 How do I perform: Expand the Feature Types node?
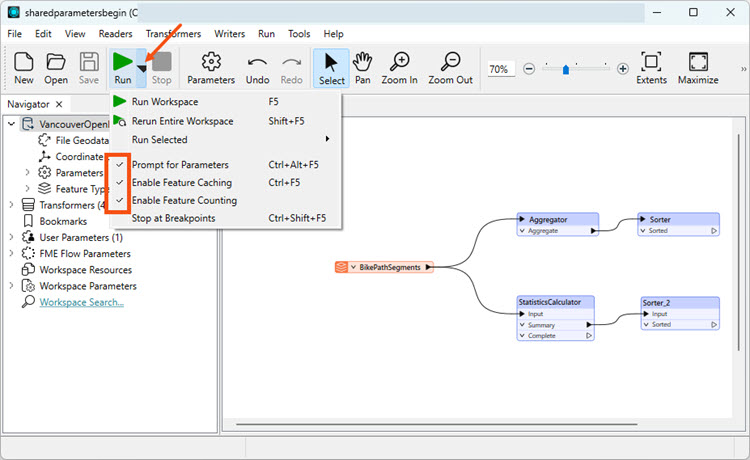27,188
